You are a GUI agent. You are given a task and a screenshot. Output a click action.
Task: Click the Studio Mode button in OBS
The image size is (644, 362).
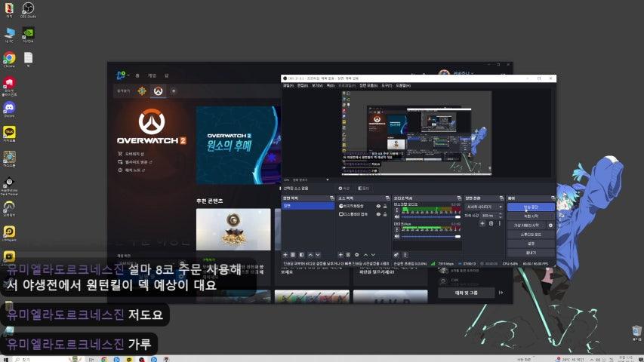[531, 235]
